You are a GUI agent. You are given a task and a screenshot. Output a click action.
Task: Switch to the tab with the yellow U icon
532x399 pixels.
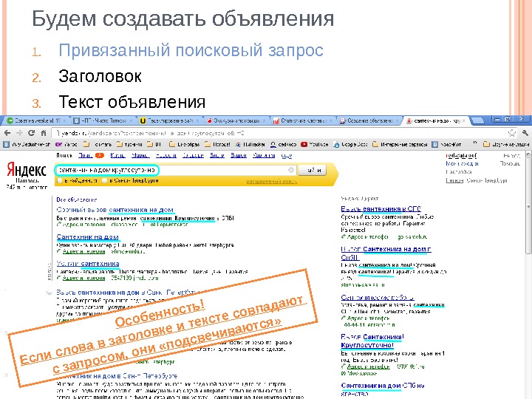click(x=170, y=120)
